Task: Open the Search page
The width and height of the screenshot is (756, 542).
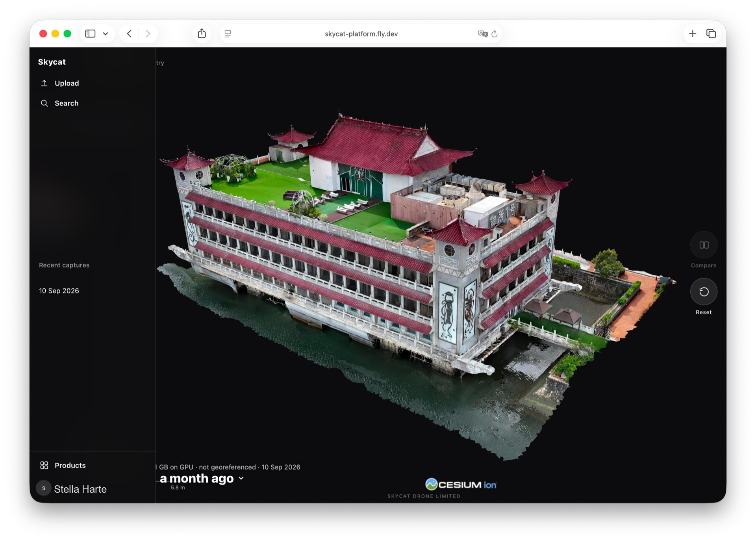Action: [67, 103]
